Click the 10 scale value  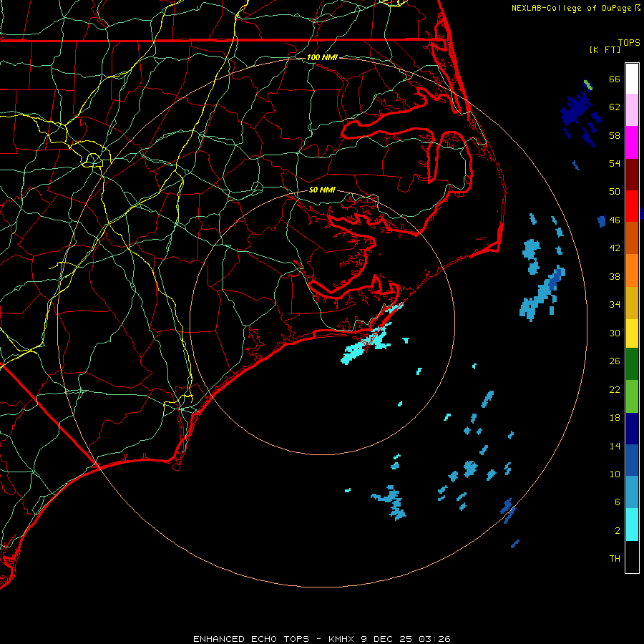(615, 474)
